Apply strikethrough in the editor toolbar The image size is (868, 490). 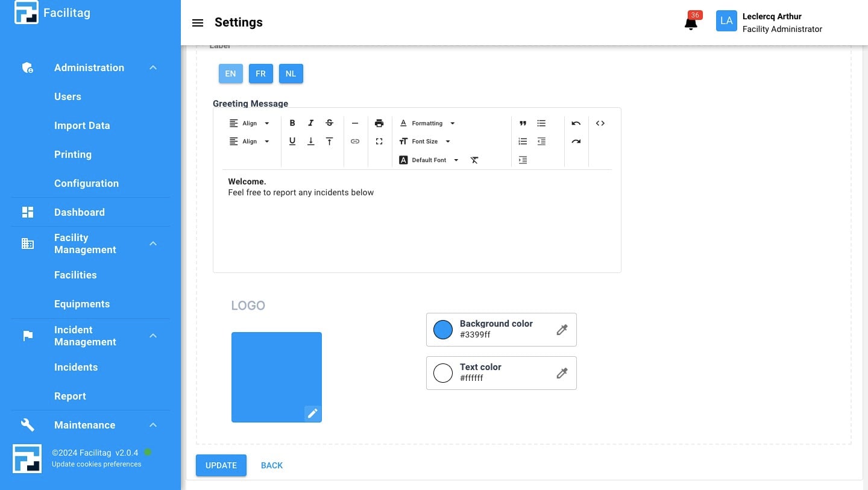329,123
